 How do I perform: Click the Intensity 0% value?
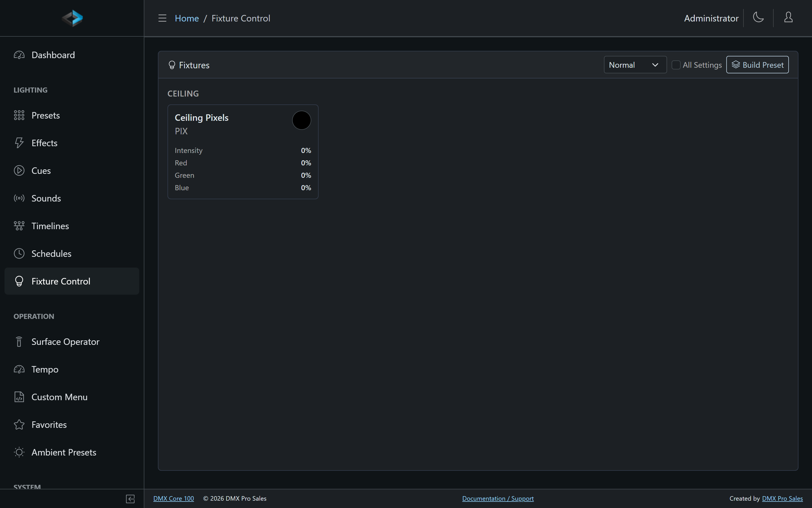(x=306, y=150)
